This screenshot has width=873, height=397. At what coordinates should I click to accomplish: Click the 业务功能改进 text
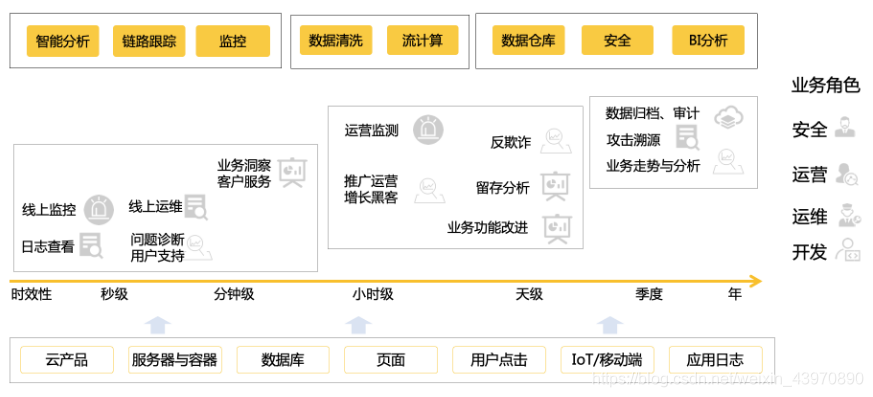click(488, 228)
